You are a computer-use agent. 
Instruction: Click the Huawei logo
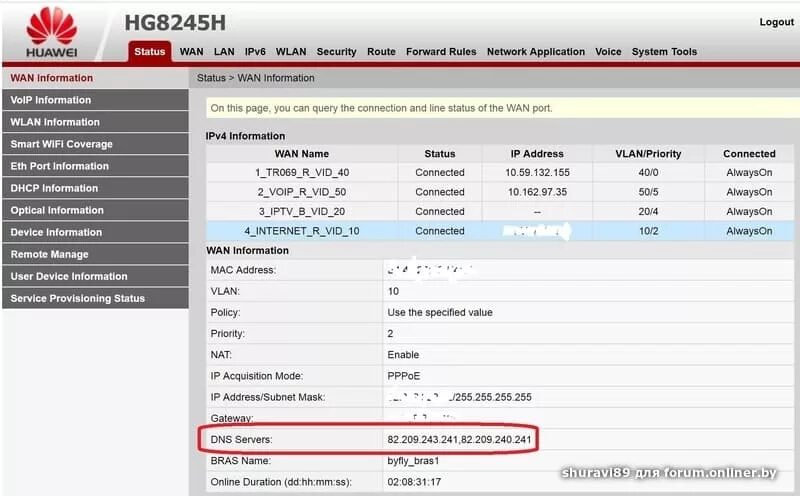tap(52, 33)
